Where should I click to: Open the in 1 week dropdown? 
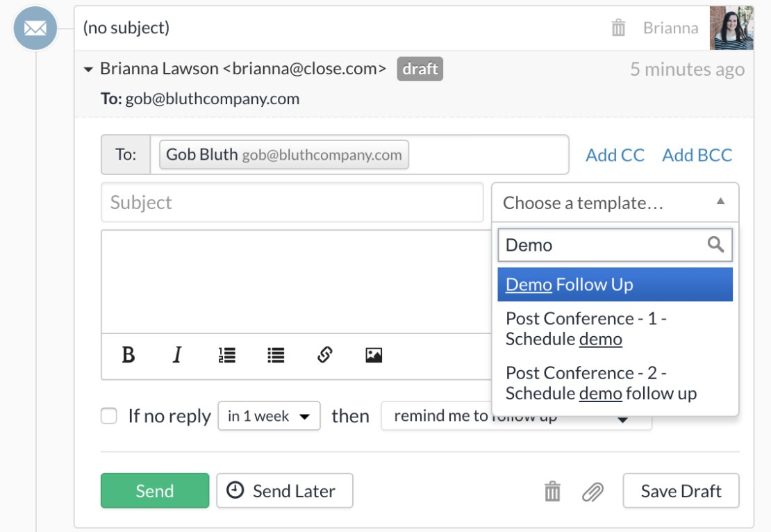[269, 416]
